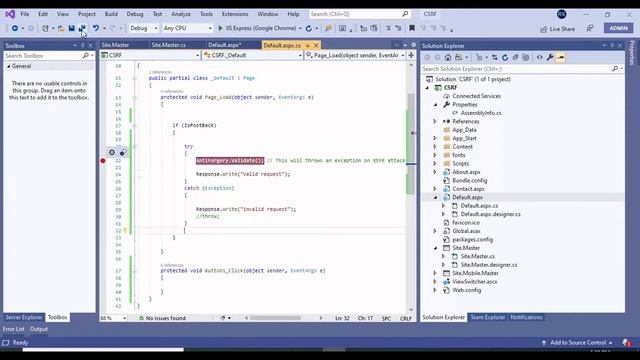This screenshot has height=360, width=640.
Task: Expand the References node
Action: pyautogui.click(x=435, y=121)
